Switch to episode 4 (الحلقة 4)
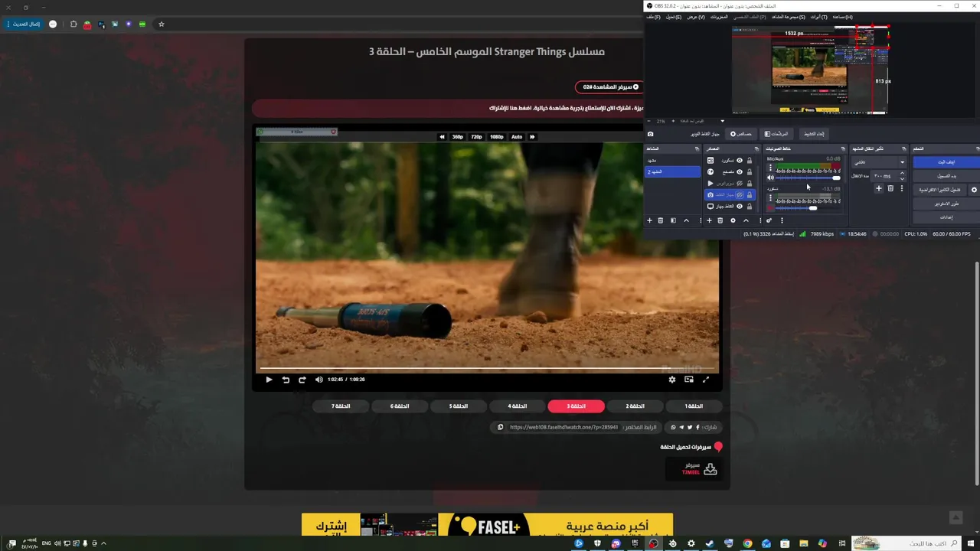This screenshot has height=551, width=980. pyautogui.click(x=518, y=406)
